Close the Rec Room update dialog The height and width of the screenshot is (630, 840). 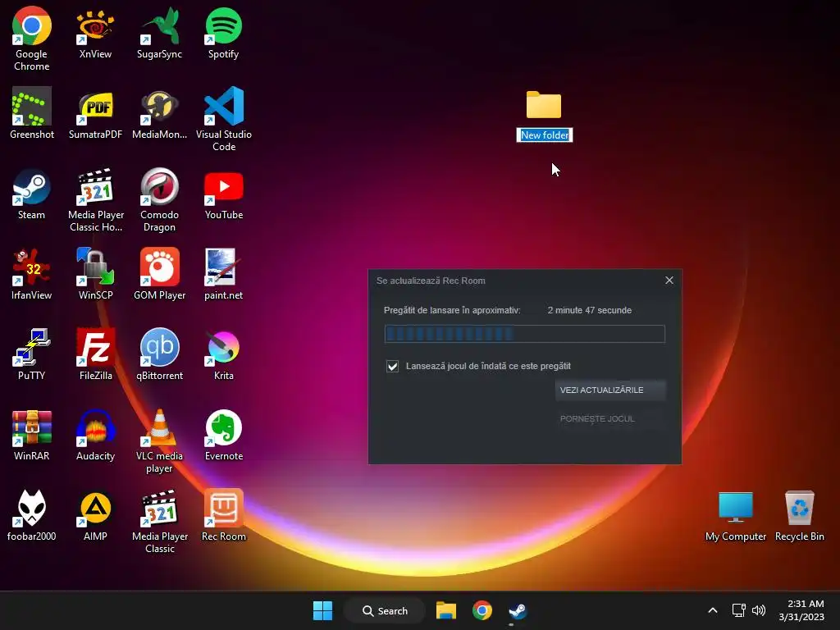click(x=669, y=281)
